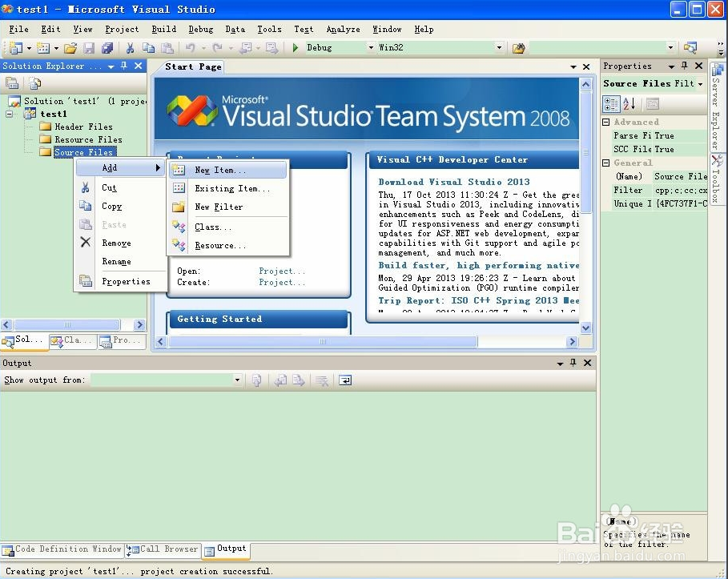Click the Start Debugging green arrow
Viewport: 728px width, 579px height.
click(x=296, y=48)
